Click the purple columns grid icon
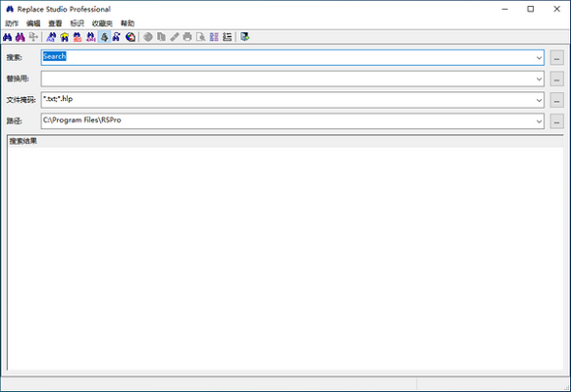 pyautogui.click(x=214, y=37)
